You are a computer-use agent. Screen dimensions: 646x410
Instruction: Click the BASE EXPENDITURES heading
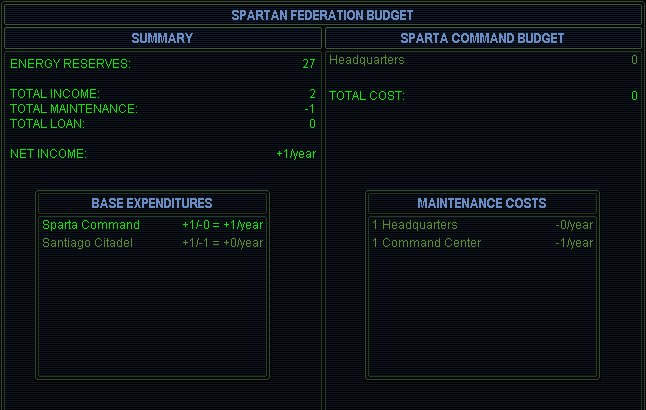[152, 203]
